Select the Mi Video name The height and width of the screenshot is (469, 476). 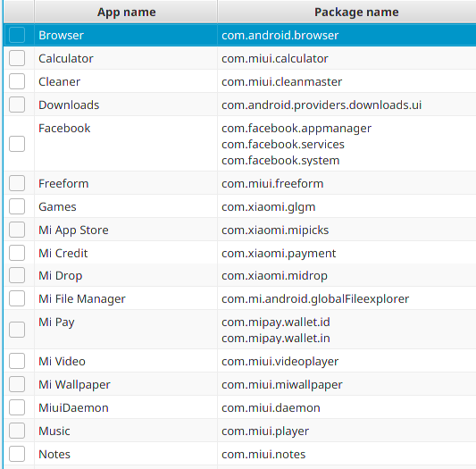tap(62, 361)
